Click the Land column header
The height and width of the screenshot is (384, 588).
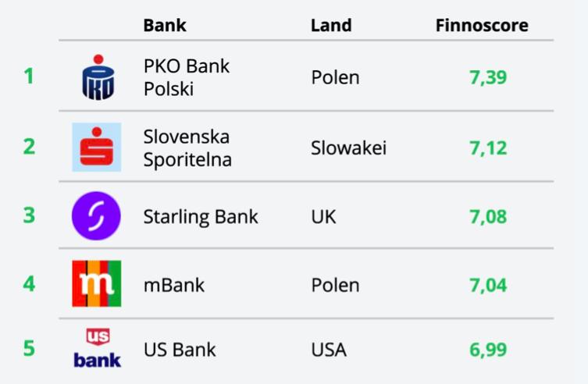point(332,26)
